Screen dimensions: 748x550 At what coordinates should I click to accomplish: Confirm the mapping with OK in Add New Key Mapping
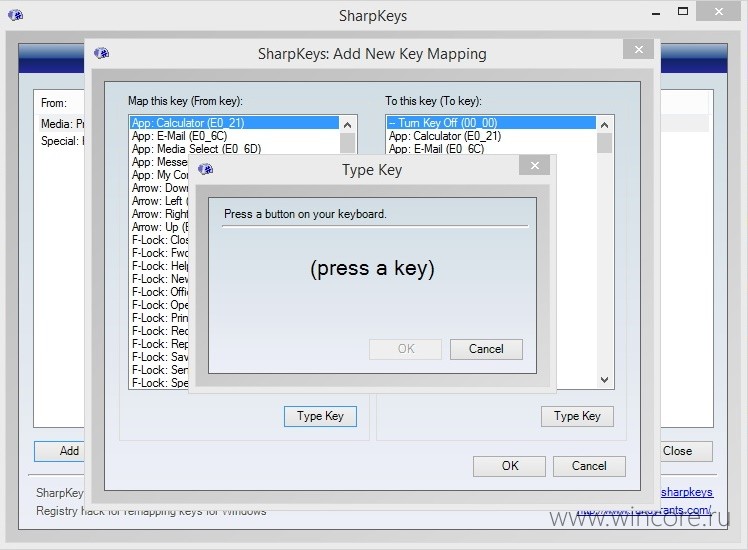[x=509, y=466]
